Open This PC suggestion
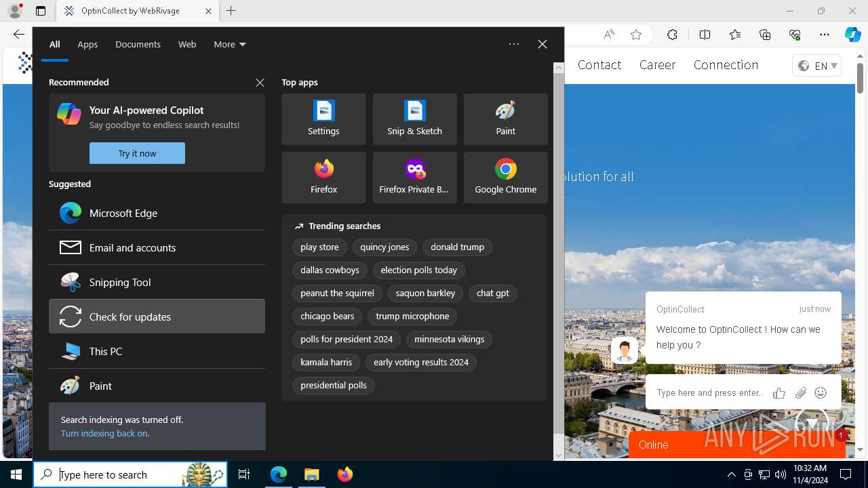Image resolution: width=868 pixels, height=488 pixels. 157,351
